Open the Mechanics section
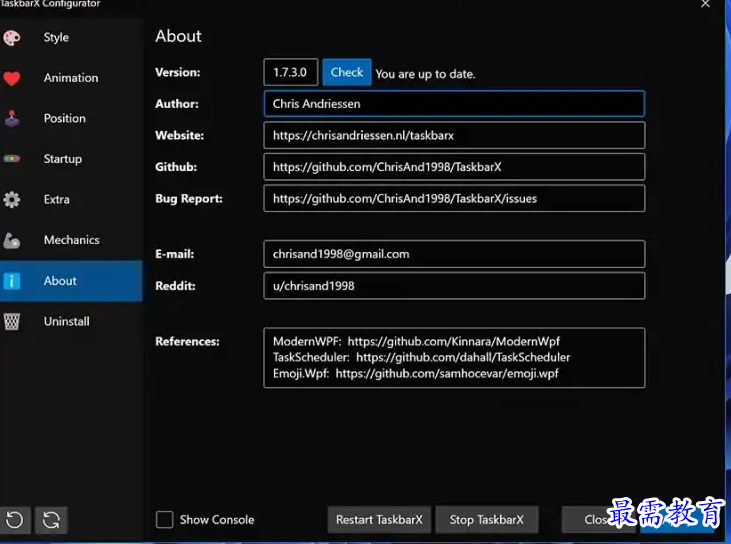731x544 pixels. [x=71, y=240]
